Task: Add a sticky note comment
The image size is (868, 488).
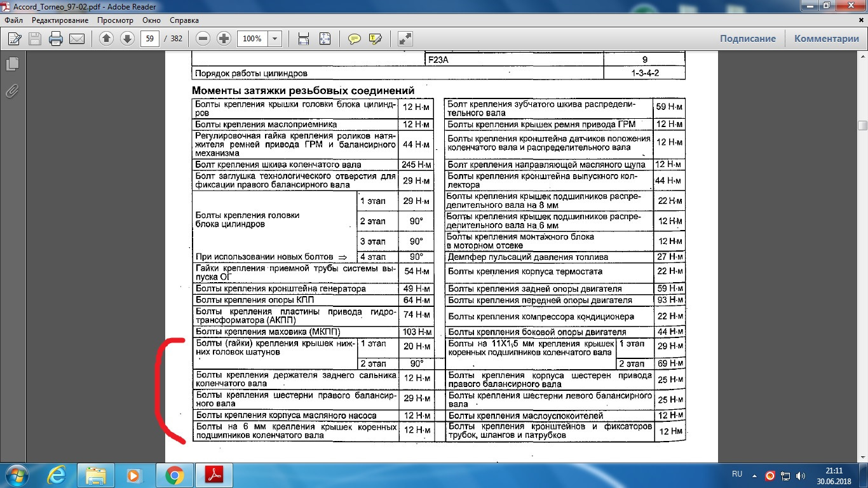Action: coord(355,39)
